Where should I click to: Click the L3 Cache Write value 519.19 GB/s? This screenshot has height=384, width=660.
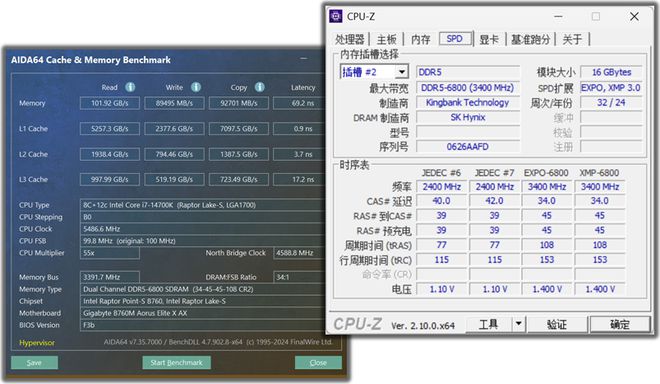click(174, 179)
